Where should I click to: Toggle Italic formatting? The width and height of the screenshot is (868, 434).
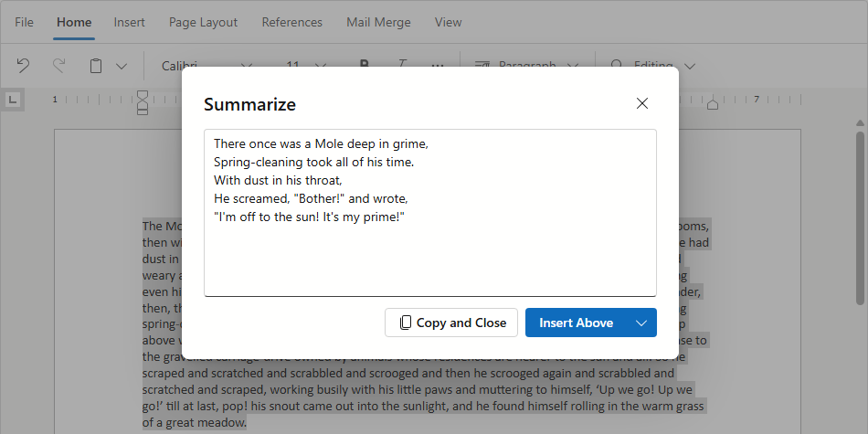[401, 65]
